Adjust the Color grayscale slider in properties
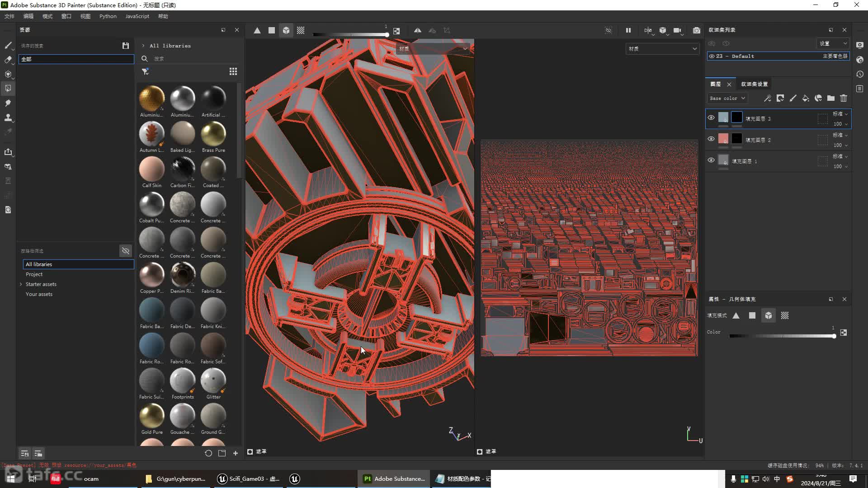The width and height of the screenshot is (868, 488). point(783,336)
